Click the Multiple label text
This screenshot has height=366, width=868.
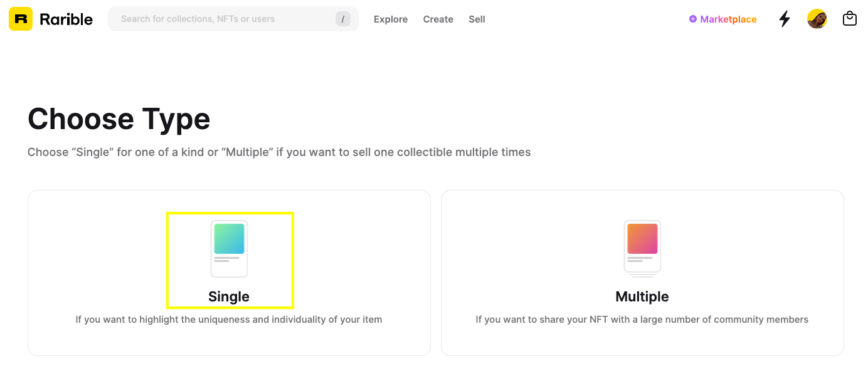pyautogui.click(x=642, y=296)
